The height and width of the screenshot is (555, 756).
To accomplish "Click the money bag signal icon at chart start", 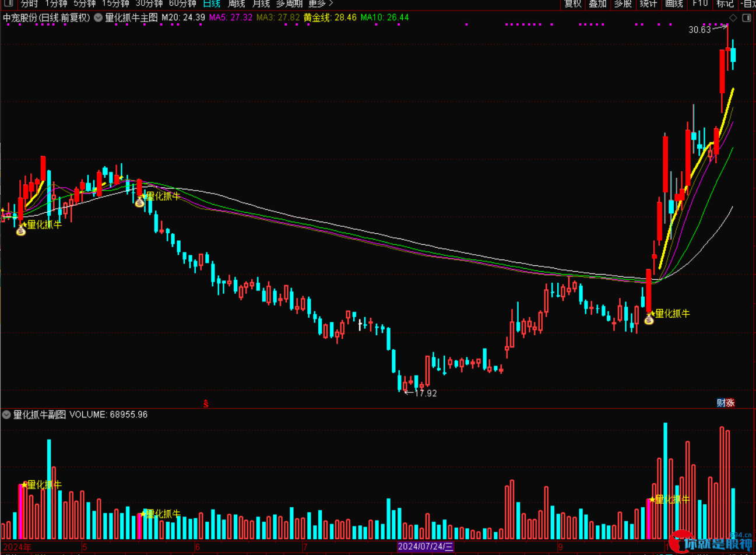I will point(21,231).
